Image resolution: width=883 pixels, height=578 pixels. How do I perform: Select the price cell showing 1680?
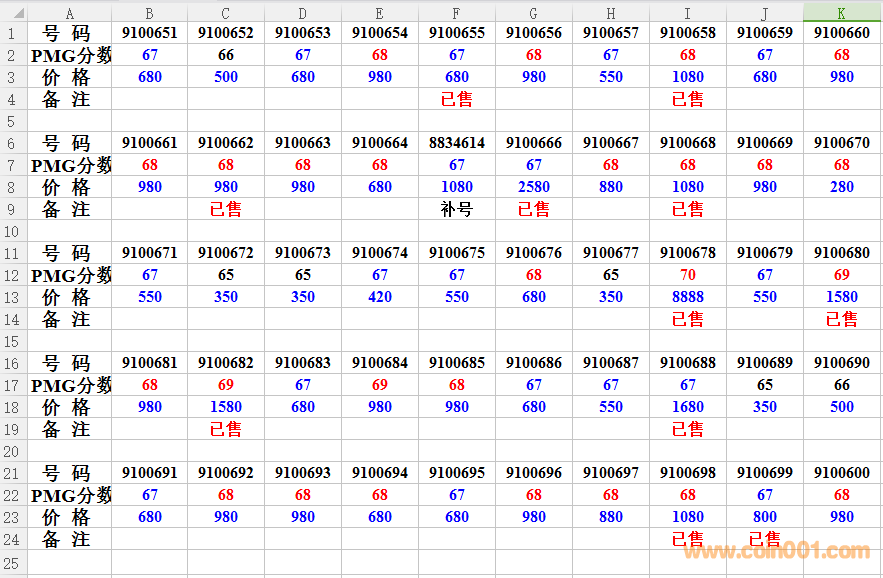[688, 407]
